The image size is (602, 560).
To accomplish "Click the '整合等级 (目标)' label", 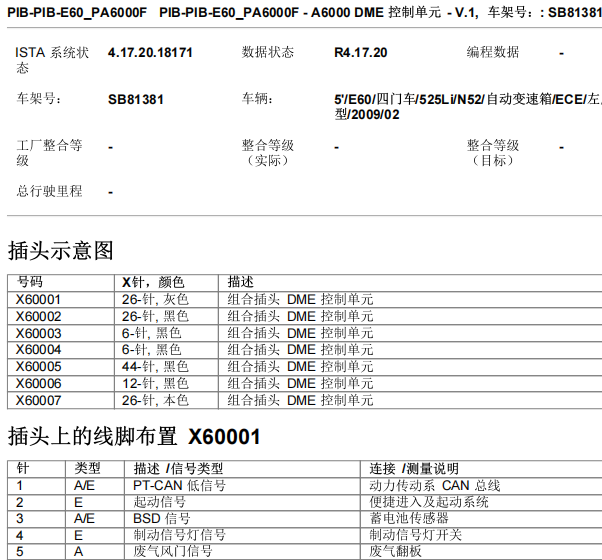I will point(493,153).
